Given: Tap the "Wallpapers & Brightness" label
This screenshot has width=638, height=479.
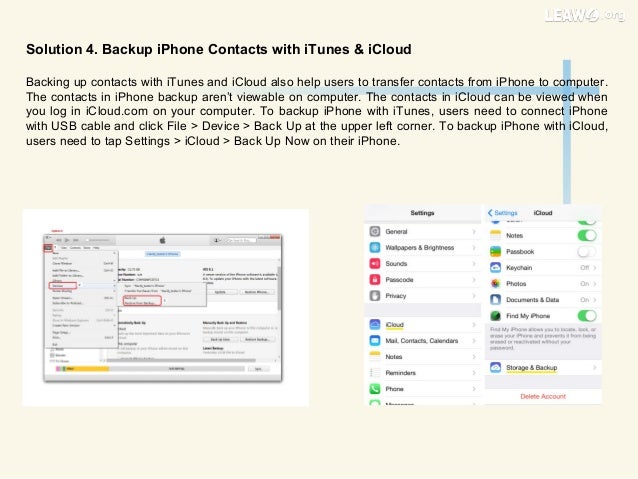Looking at the screenshot, I should click(x=420, y=247).
